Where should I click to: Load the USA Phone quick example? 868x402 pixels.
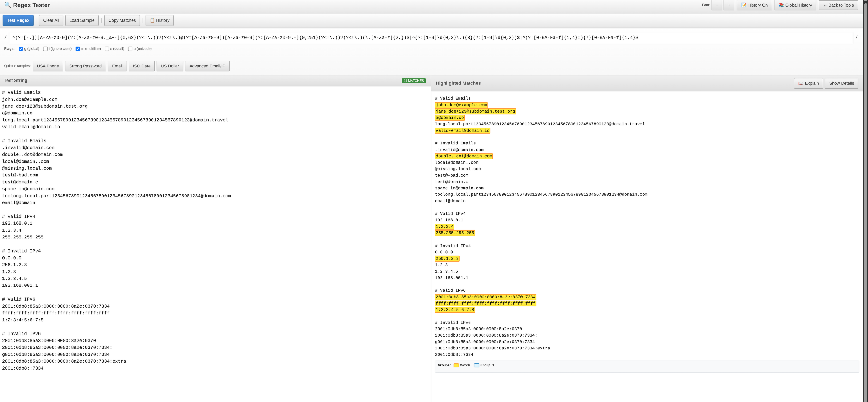(48, 66)
